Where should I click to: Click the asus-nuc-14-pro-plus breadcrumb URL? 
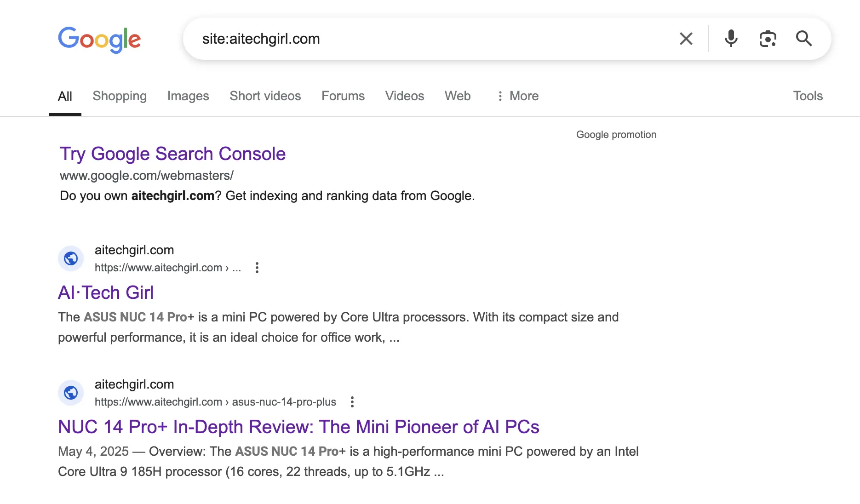pos(215,402)
